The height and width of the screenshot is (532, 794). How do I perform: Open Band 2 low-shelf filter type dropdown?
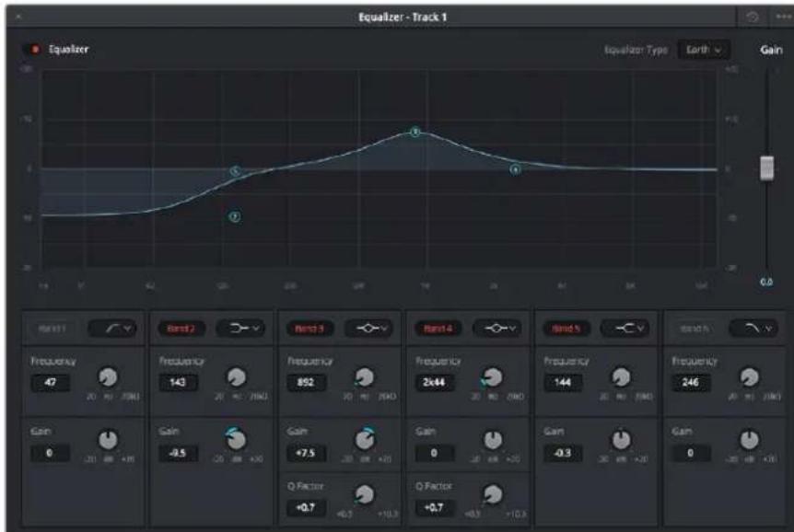(x=241, y=329)
